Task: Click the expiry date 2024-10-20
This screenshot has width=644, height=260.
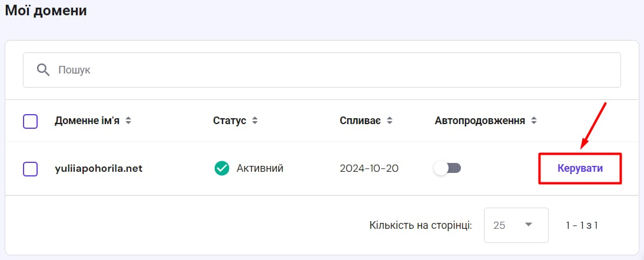Action: tap(369, 169)
